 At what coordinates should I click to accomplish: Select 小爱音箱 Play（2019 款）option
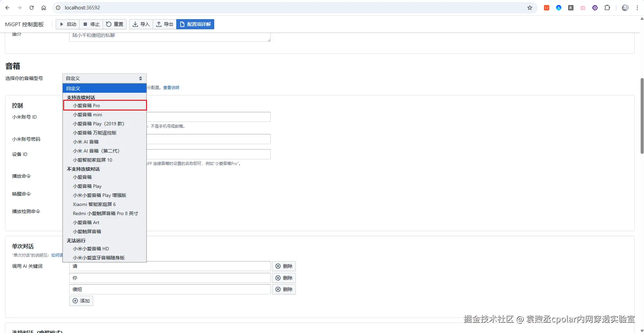tap(104, 124)
